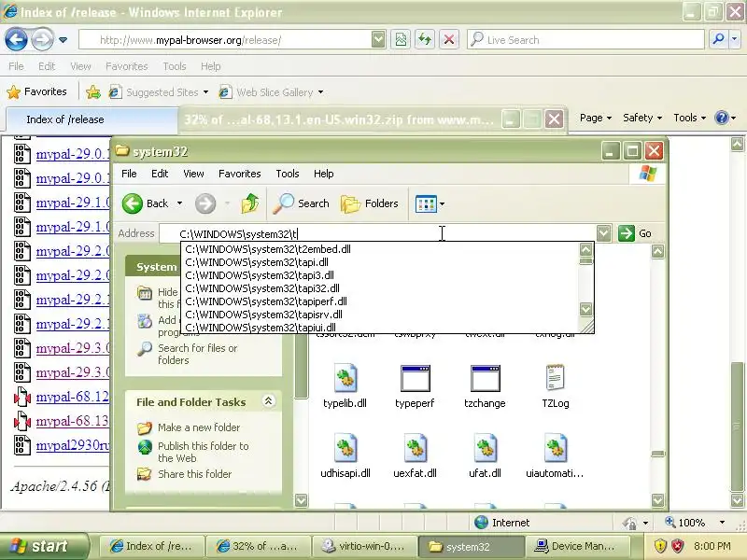Open Explorer Favorites menu
Image resolution: width=747 pixels, height=560 pixels.
coord(240,174)
